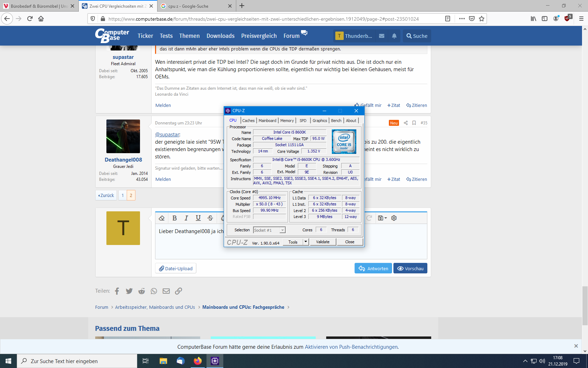Open the Thunderb... user account menu

354,36
